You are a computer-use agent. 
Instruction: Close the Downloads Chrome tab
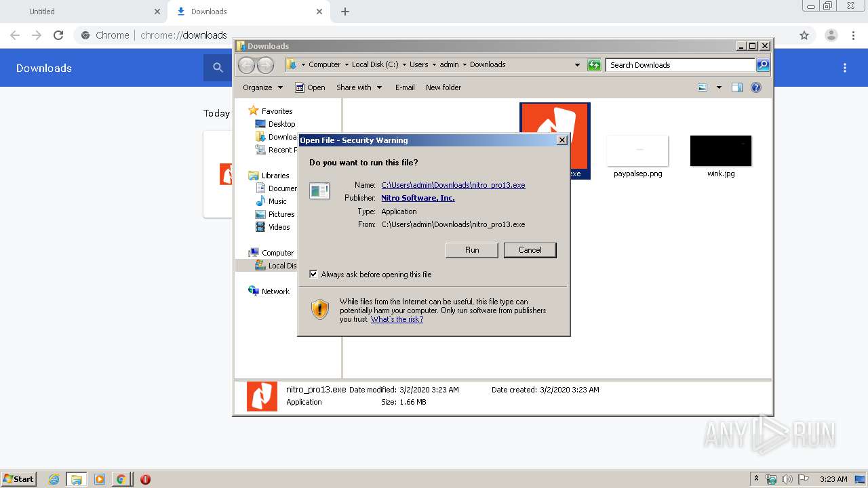[320, 12]
